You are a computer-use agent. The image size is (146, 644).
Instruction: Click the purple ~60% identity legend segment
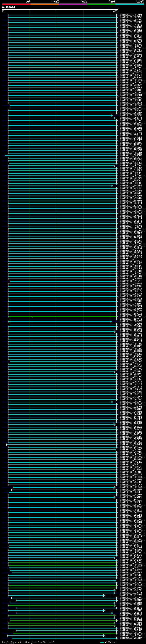pyautogui.click(x=73, y=4)
